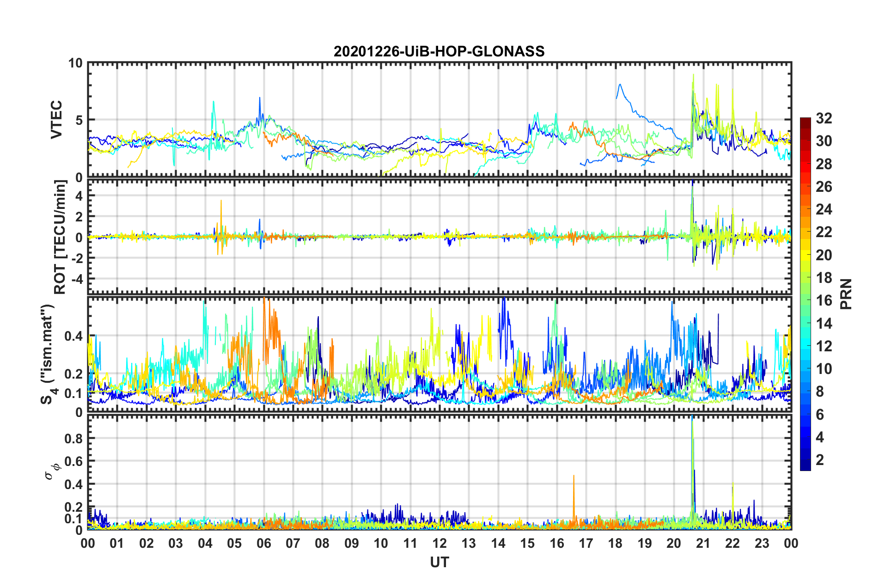Image resolution: width=879 pixels, height=588 pixels.
Task: Click VTEC tick label 10
Action: 75,63
